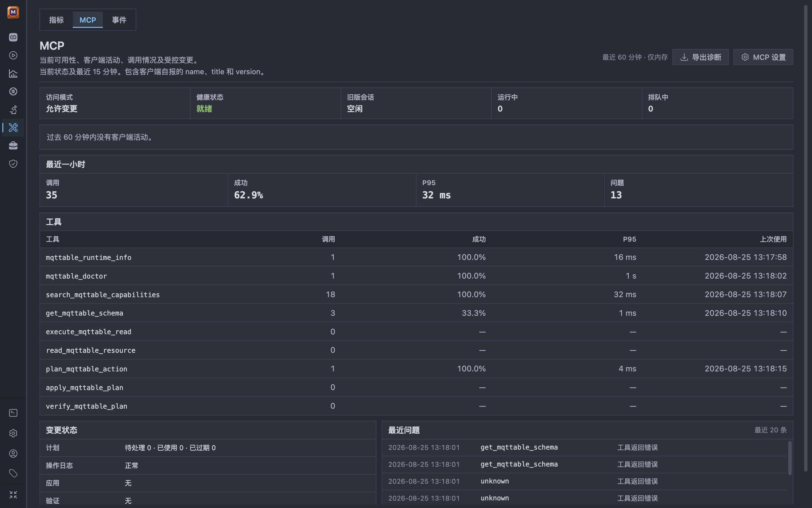Click the 1 s P95 value for mqttable_doctor
Screen dimensions: 812x508
pyautogui.click(x=631, y=276)
